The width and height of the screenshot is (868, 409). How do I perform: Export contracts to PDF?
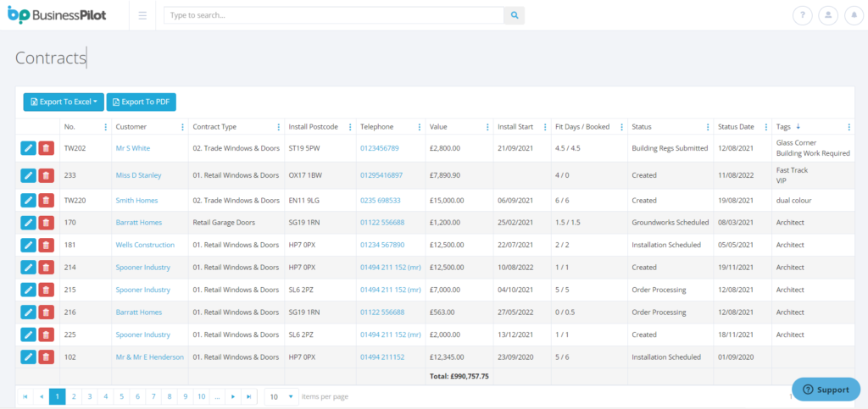tap(142, 102)
